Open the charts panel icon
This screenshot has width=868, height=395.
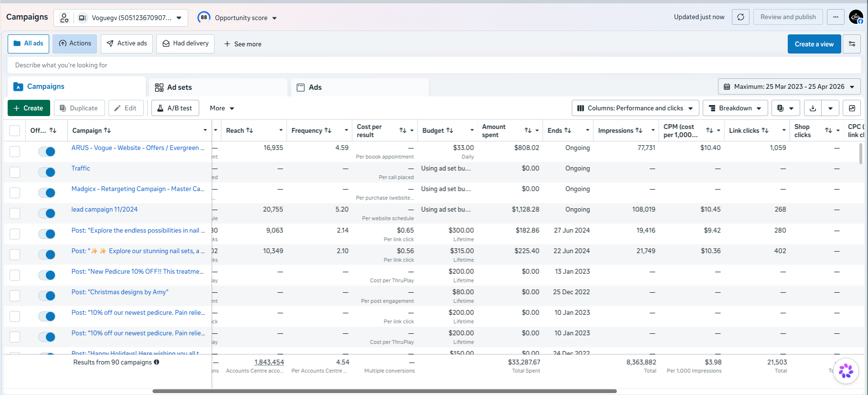(x=852, y=108)
